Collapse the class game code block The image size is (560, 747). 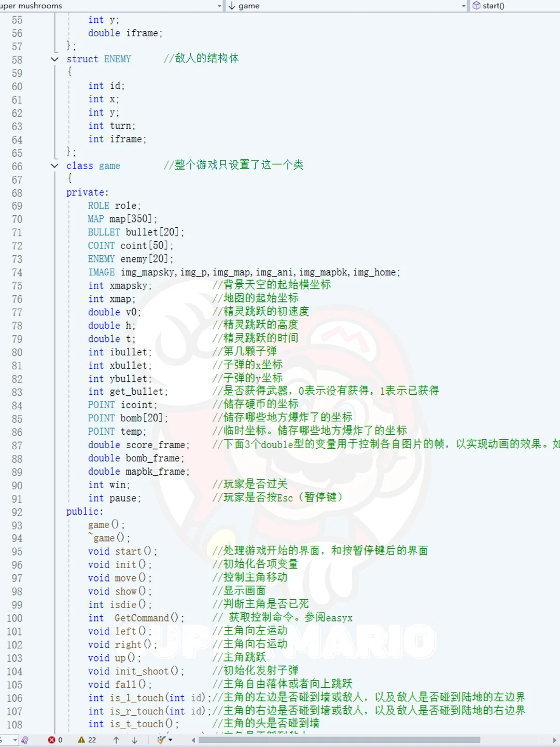click(x=54, y=166)
